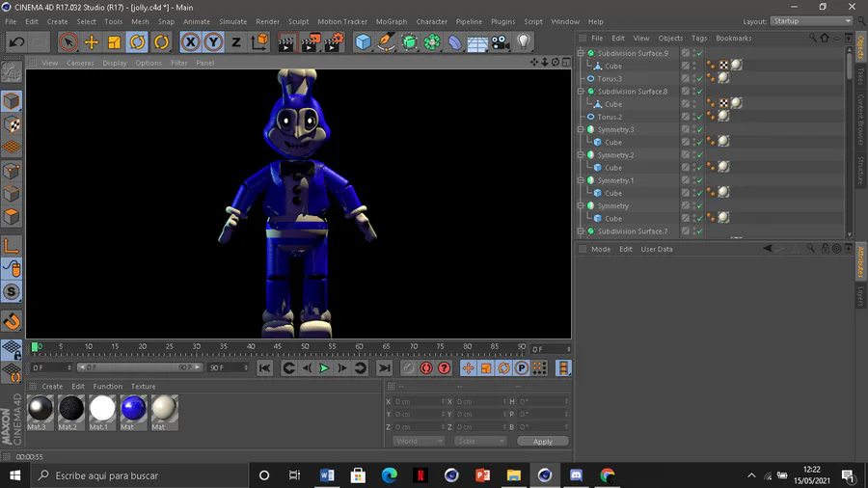Collapse Symmetry.2 tree node
868x488 pixels.
click(581, 155)
